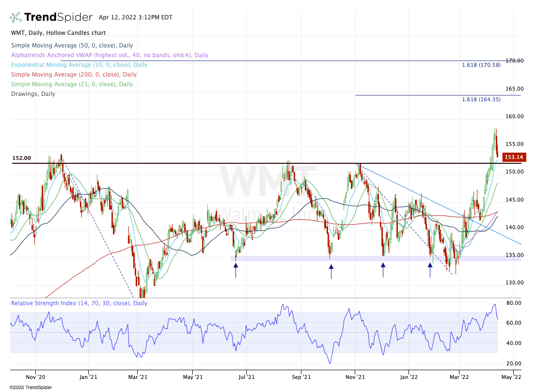536x392 pixels.
Task: Select the Exponential Moving Average (10) legend entry
Action: pyautogui.click(x=79, y=64)
